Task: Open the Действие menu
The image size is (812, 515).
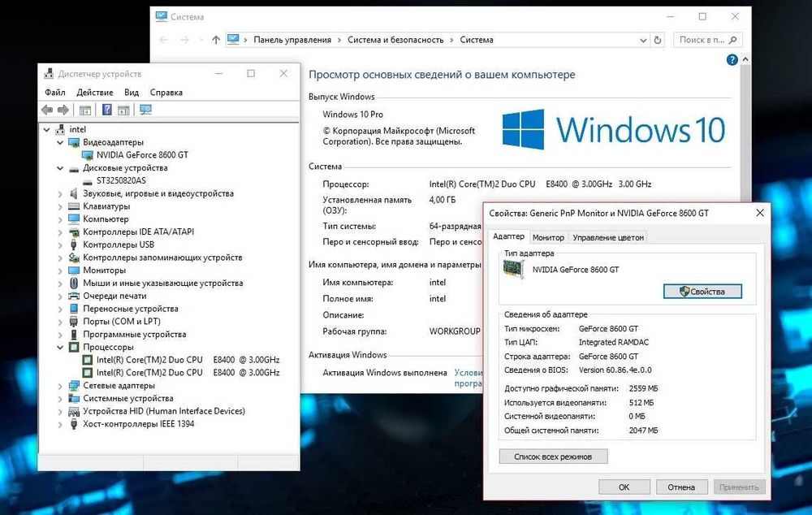Action: tap(95, 93)
